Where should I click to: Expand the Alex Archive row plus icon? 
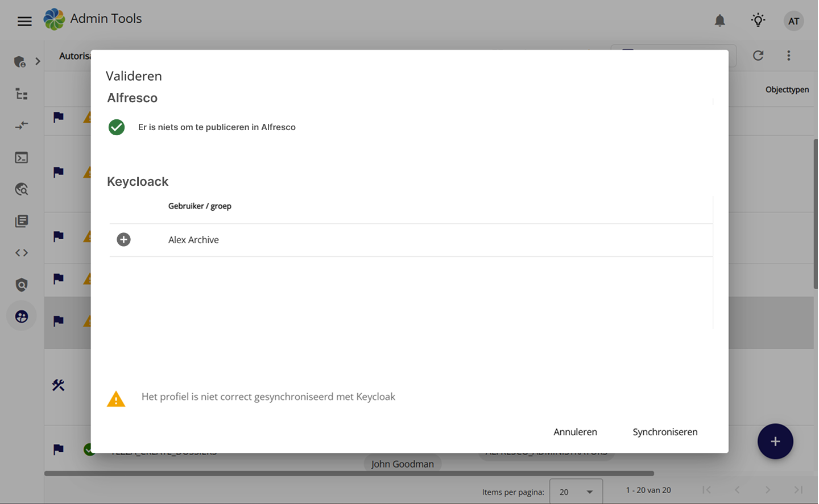123,240
